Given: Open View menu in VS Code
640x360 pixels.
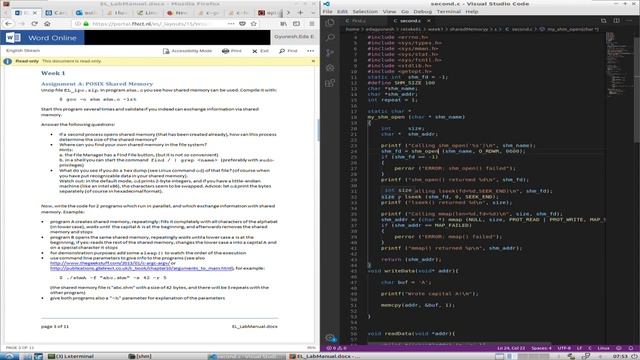Looking at the screenshot, I should [x=389, y=11].
